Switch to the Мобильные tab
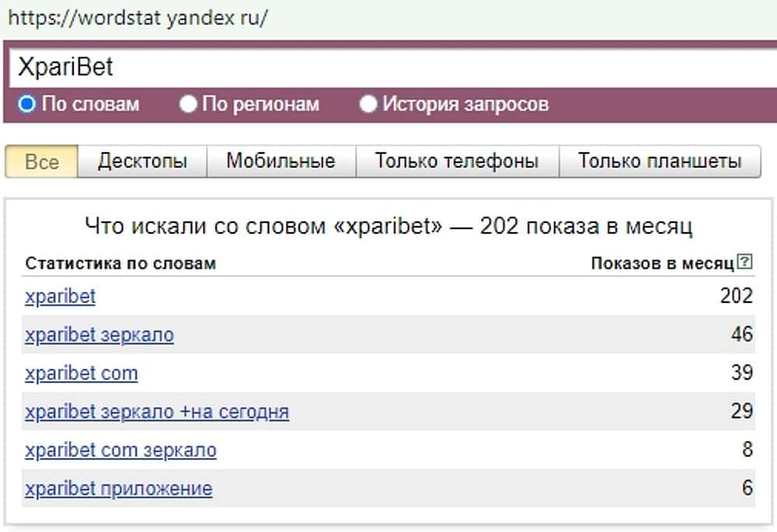 pyautogui.click(x=280, y=162)
